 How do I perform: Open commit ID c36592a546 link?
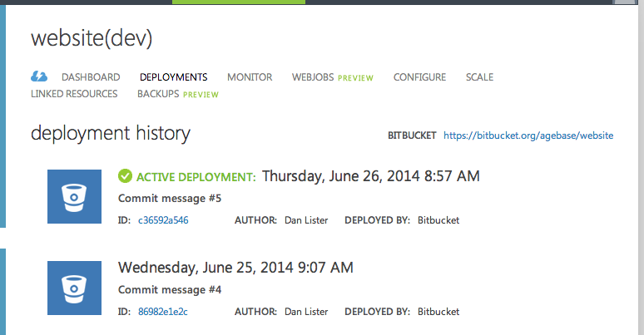pos(163,220)
